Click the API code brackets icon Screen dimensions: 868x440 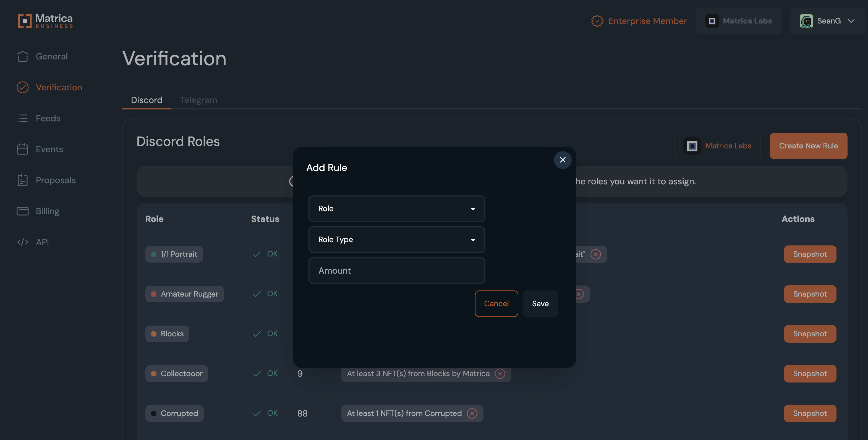coord(23,242)
